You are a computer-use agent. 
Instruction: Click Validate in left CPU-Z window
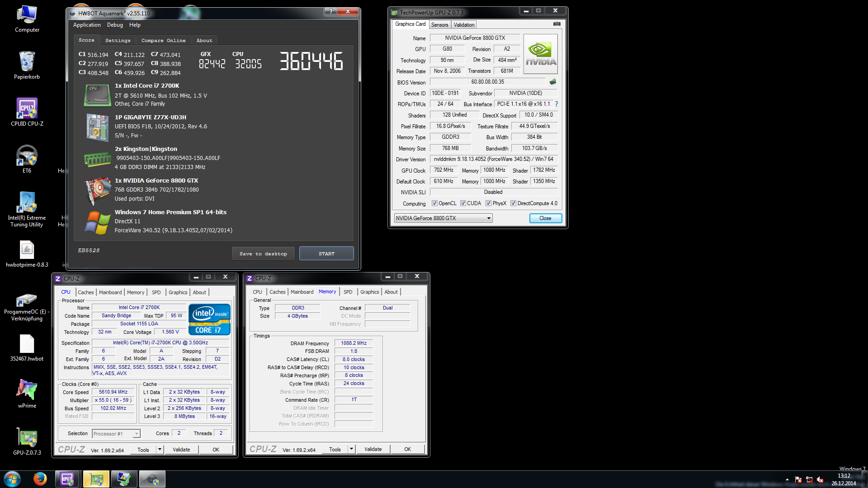point(181,450)
